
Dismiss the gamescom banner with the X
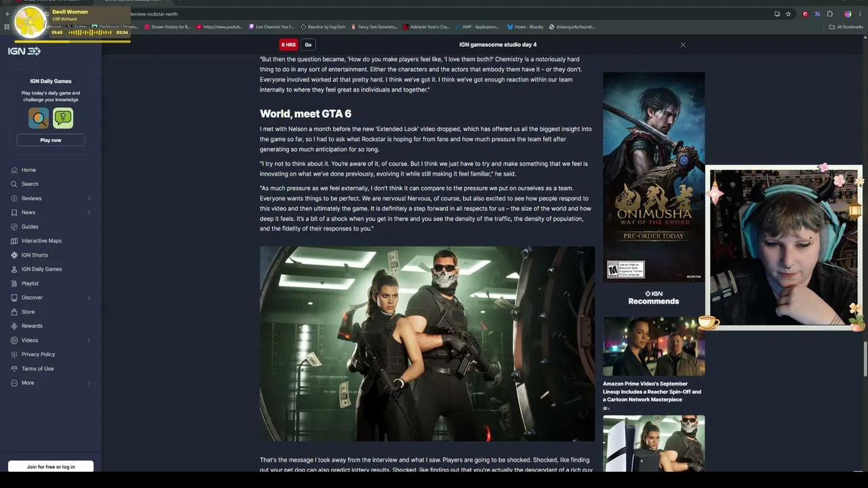[683, 45]
